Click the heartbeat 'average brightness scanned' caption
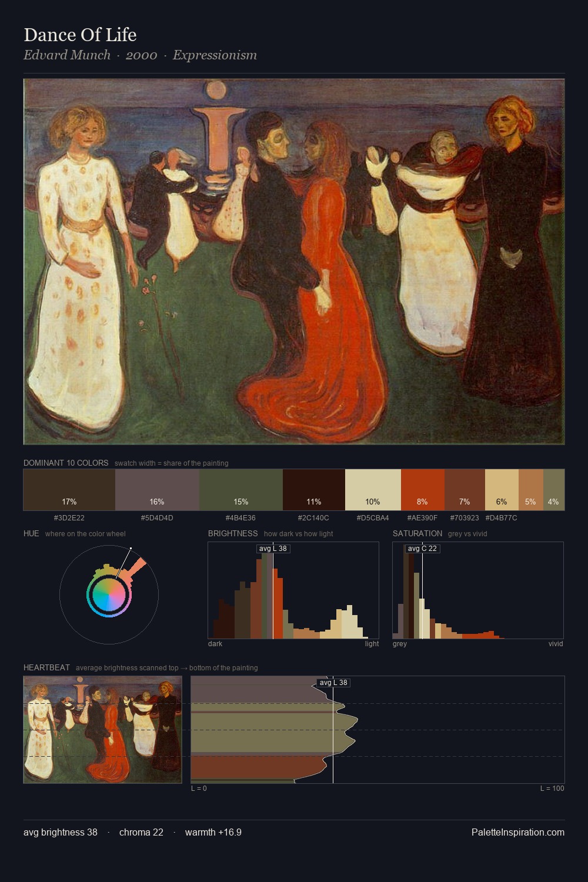The height and width of the screenshot is (882, 588). point(167,668)
